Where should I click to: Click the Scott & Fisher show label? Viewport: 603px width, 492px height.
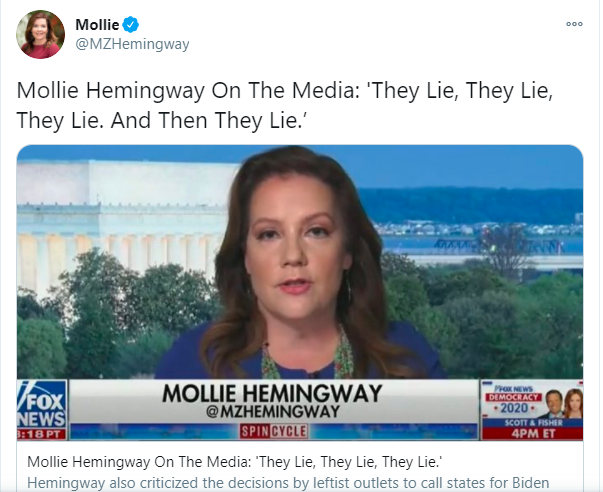coord(533,423)
